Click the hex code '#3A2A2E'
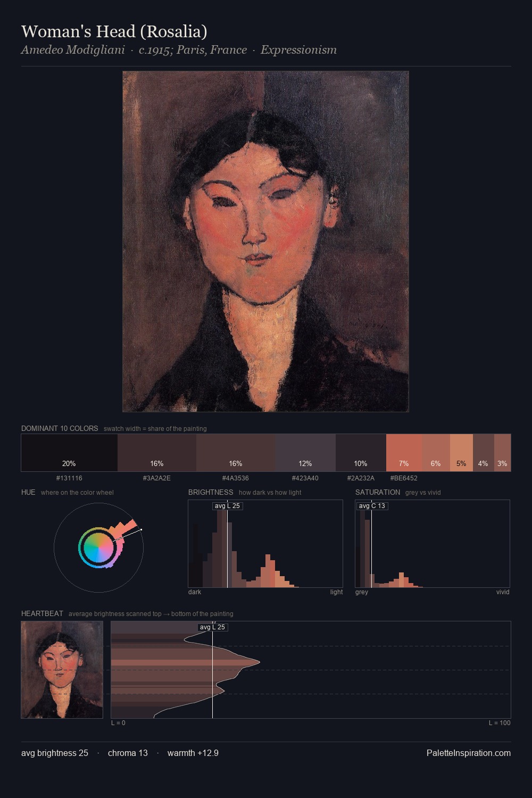This screenshot has height=798, width=532. pyautogui.click(x=157, y=478)
